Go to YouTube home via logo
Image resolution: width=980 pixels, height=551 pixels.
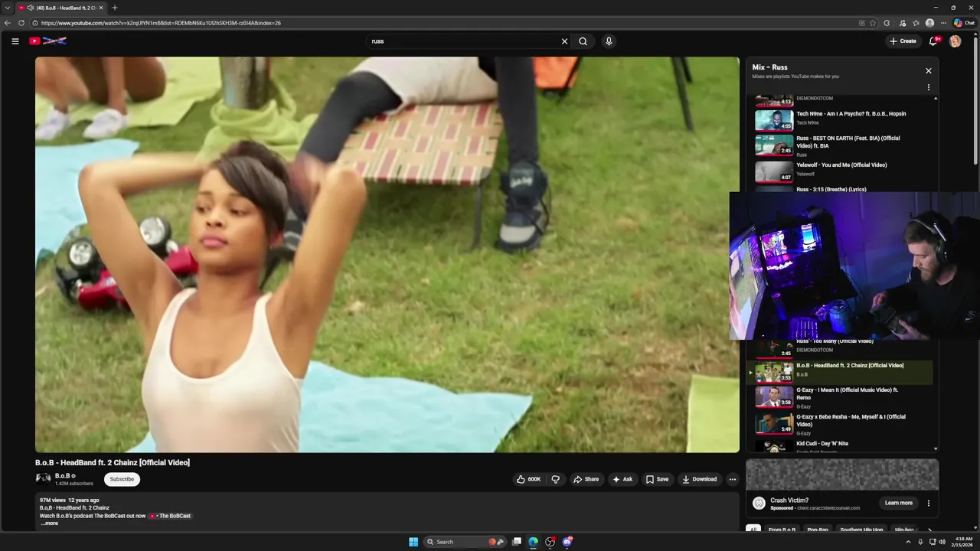pyautogui.click(x=47, y=41)
